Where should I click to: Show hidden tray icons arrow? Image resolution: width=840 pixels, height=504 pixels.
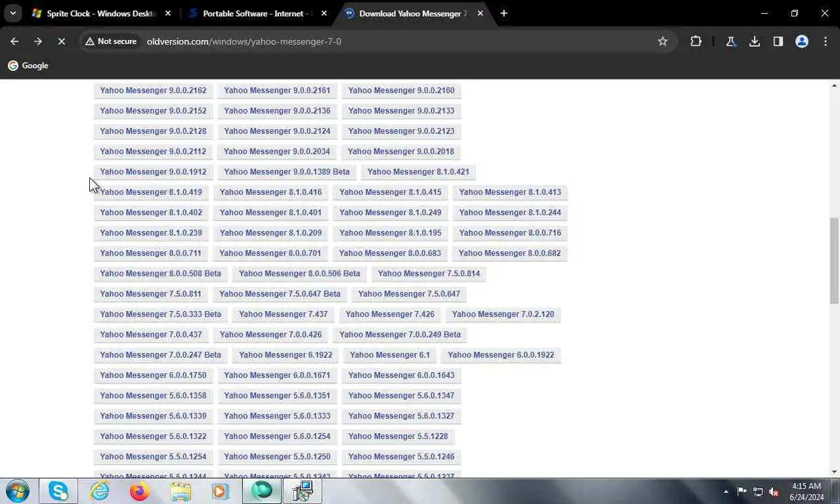726,492
